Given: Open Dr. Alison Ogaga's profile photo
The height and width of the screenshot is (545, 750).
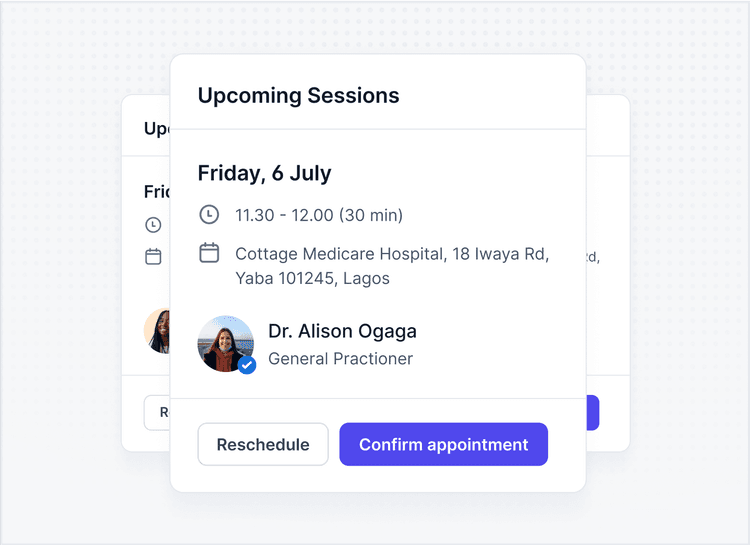Looking at the screenshot, I should pos(224,343).
